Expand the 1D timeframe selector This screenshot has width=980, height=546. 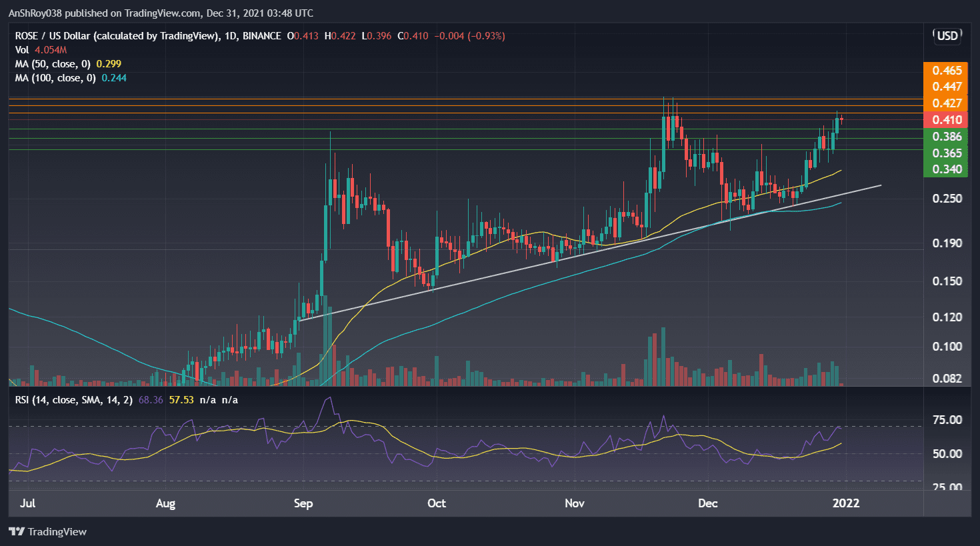tap(230, 35)
